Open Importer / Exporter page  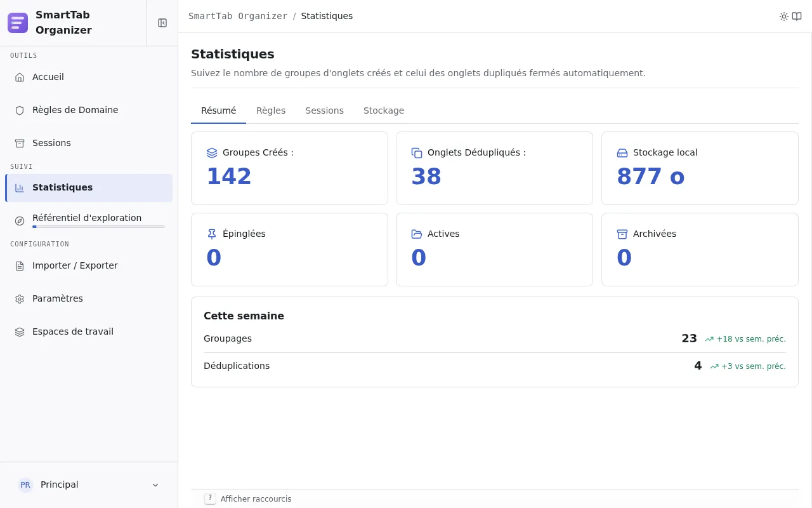(x=89, y=266)
